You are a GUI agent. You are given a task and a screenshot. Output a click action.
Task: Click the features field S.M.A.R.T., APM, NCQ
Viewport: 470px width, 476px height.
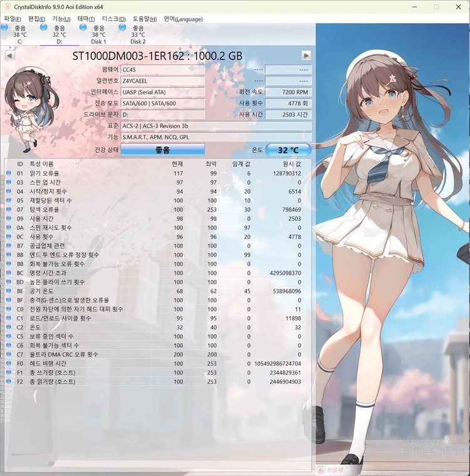coord(216,137)
